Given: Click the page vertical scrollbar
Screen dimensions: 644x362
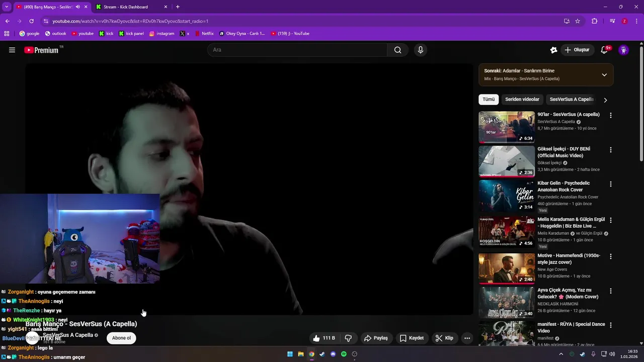Looking at the screenshot, I should point(641,103).
